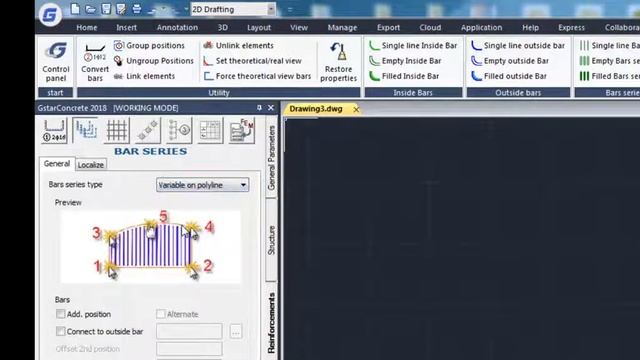Image resolution: width=640 pixels, height=360 pixels.
Task: Open the Home ribbon tab
Action: 87,27
